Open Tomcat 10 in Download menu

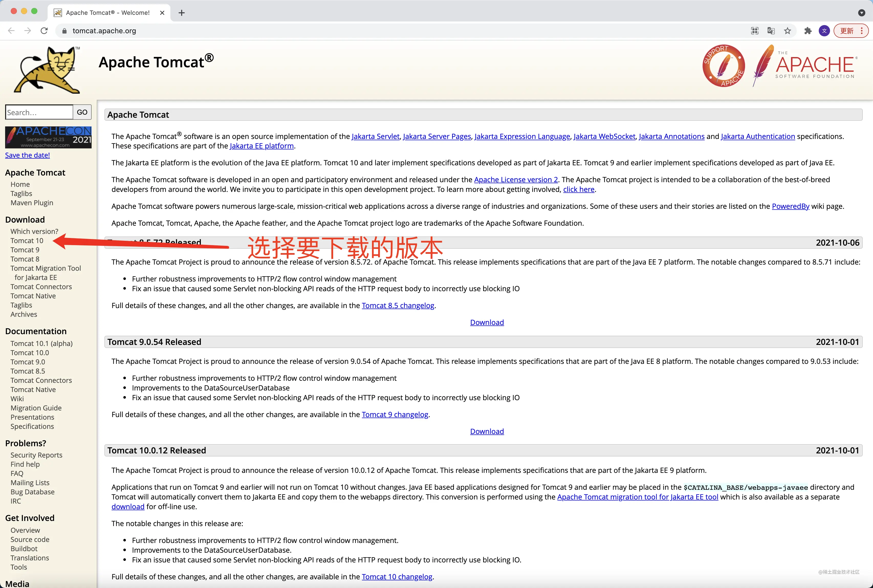(27, 241)
